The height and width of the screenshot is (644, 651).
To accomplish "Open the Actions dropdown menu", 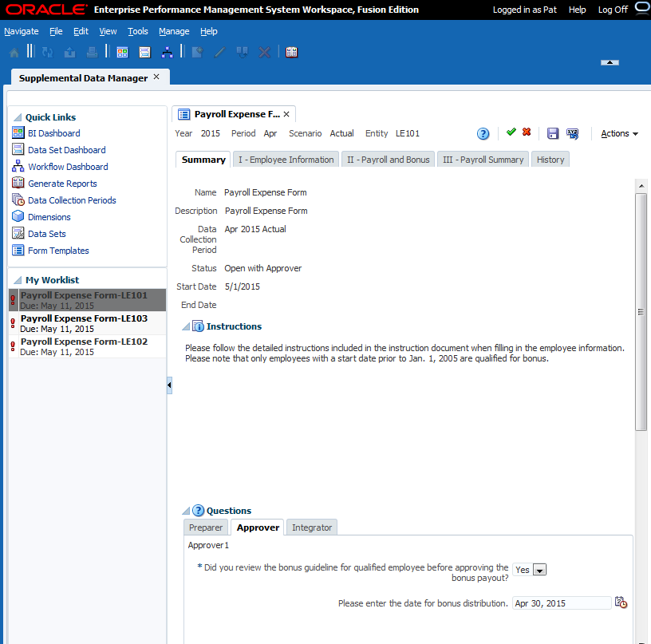I will click(x=619, y=133).
